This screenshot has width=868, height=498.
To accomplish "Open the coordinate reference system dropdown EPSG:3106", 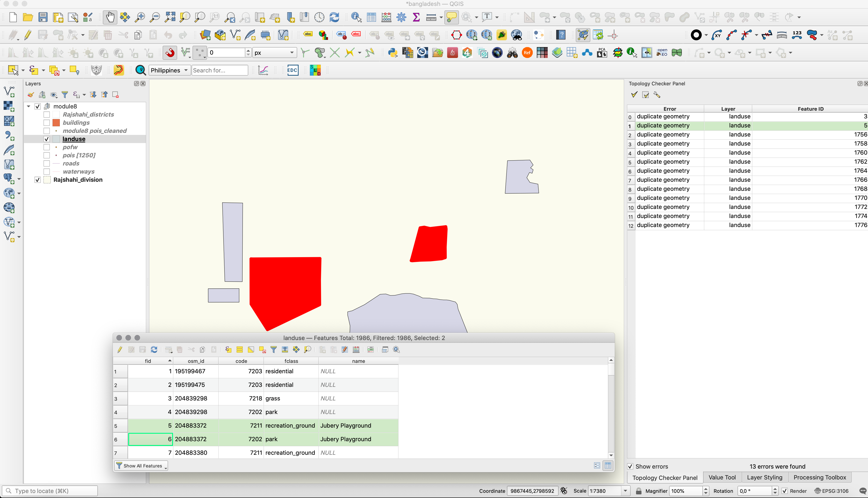I will [835, 490].
